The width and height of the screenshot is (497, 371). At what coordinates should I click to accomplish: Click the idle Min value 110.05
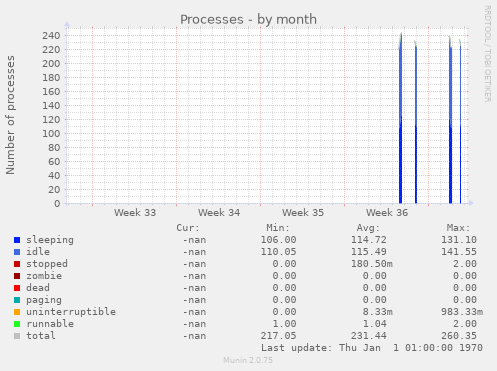278,252
